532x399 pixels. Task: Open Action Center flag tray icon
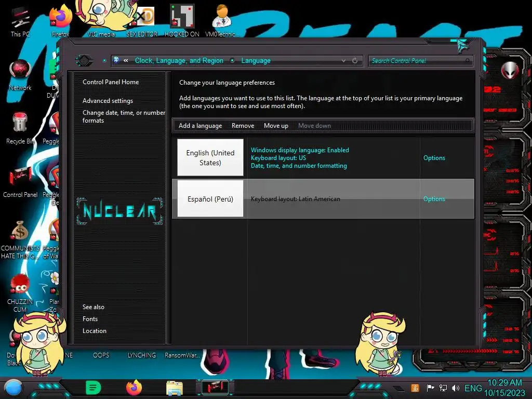[x=431, y=388]
